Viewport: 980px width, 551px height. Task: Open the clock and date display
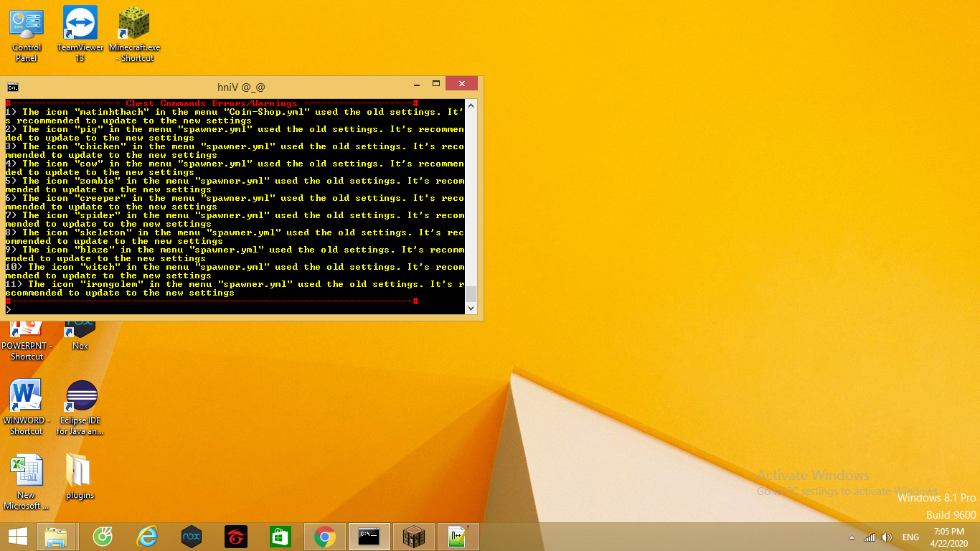pos(949,537)
